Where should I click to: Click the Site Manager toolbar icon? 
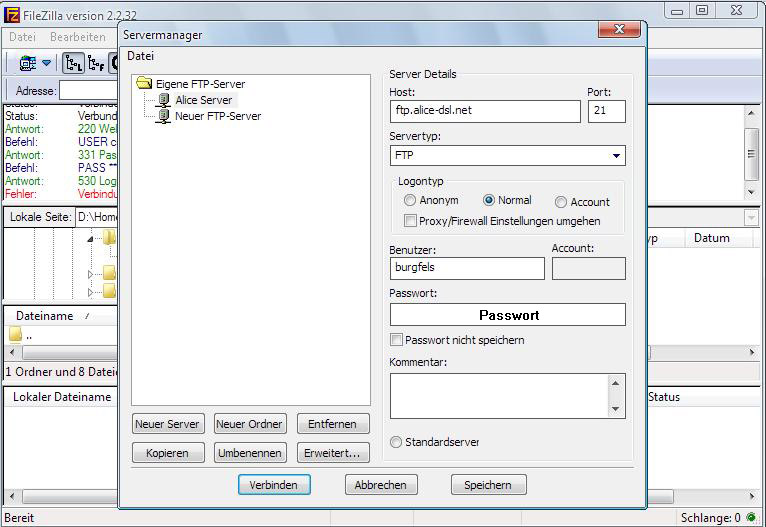click(27, 63)
